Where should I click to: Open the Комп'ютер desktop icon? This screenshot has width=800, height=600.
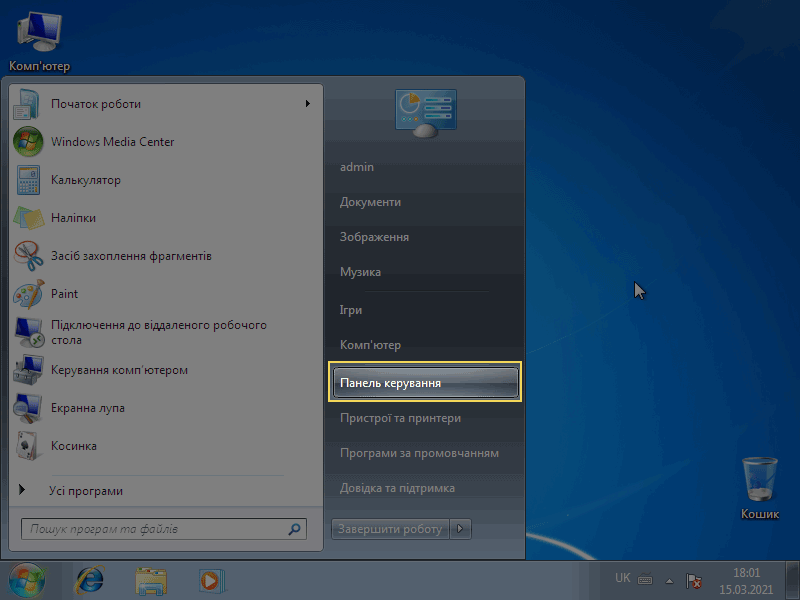pos(39,42)
